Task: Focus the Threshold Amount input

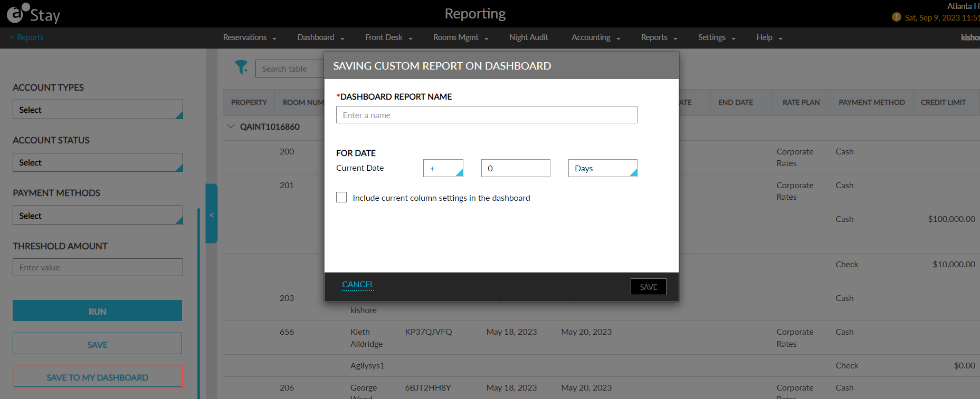Action: pyautogui.click(x=98, y=267)
